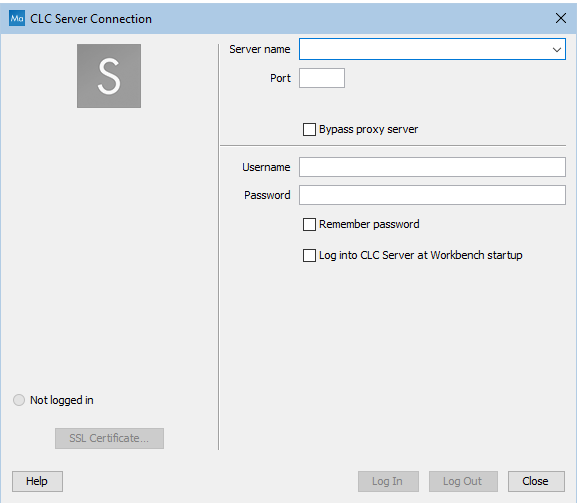Open Help for server connection

point(37,481)
